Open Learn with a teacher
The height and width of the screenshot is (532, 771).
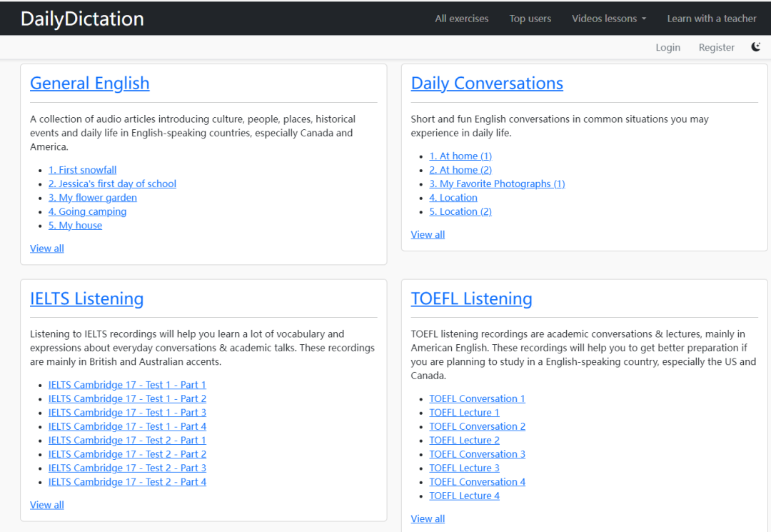point(712,19)
